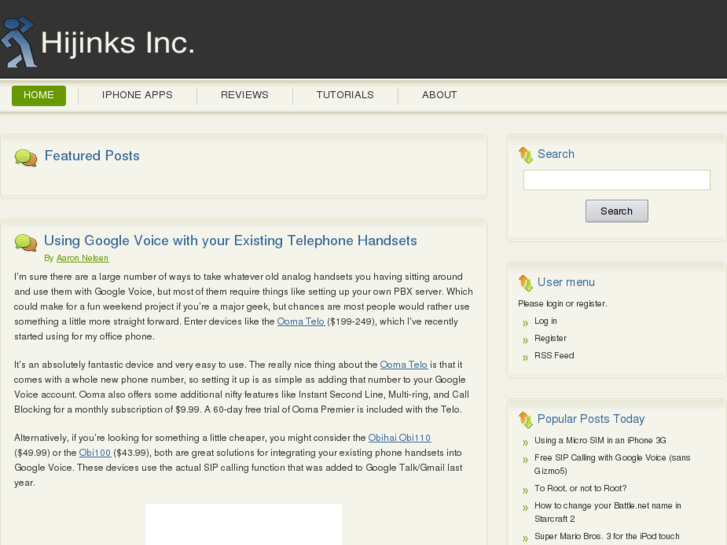The height and width of the screenshot is (545, 727).
Task: Click the Hijinks Inc. site title
Action: click(118, 43)
